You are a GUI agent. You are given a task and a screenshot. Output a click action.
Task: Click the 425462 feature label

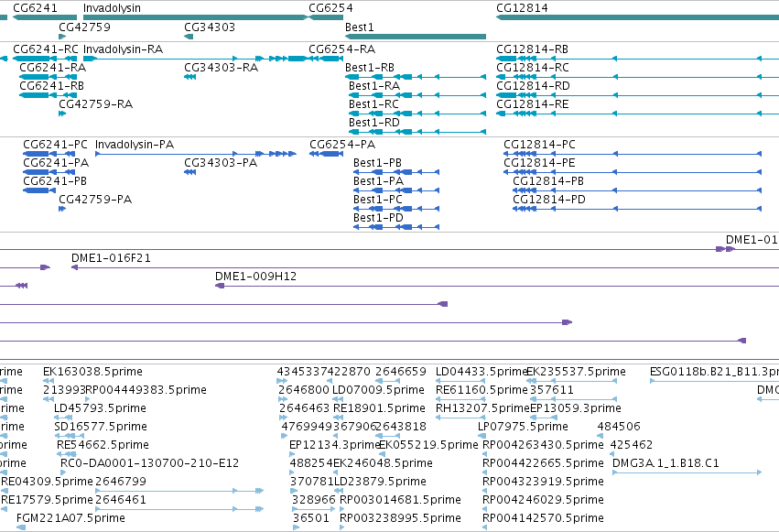point(632,445)
